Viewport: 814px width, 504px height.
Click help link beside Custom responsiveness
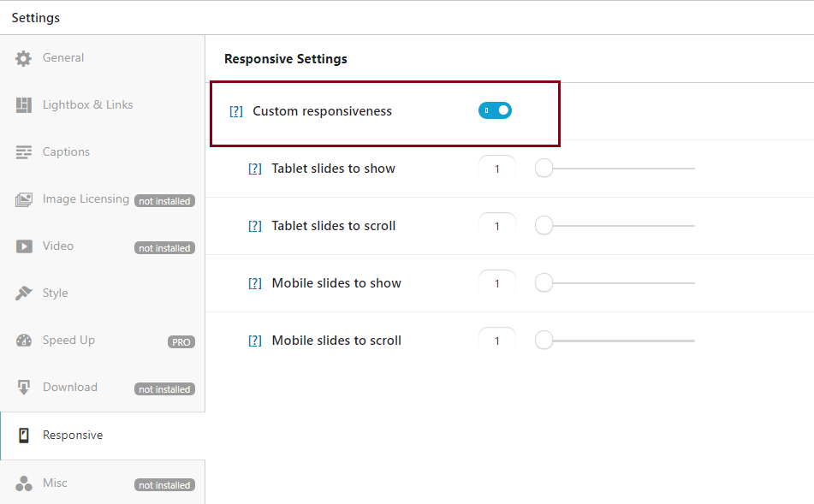pos(236,111)
